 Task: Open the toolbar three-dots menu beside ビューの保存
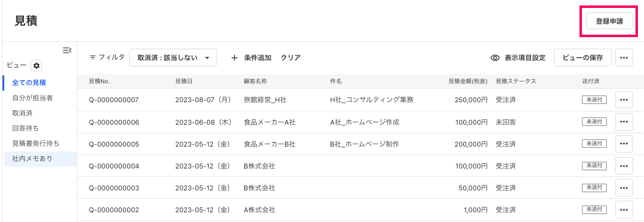[624, 58]
